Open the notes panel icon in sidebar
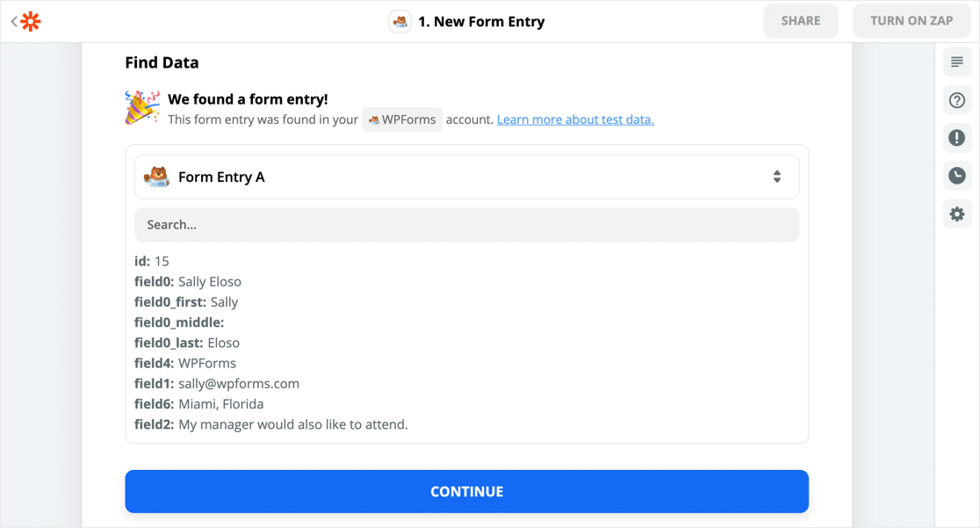 pyautogui.click(x=956, y=62)
